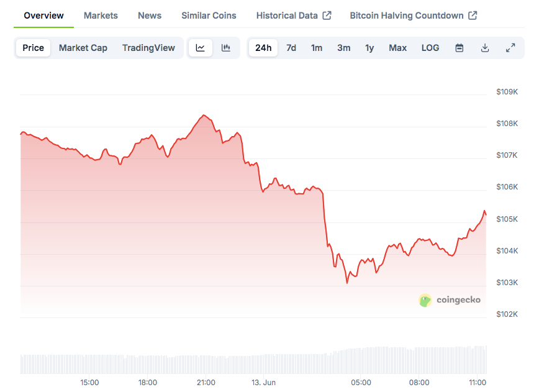Click the volume bars near 05:00
This screenshot has width=534, height=392.
click(x=361, y=362)
